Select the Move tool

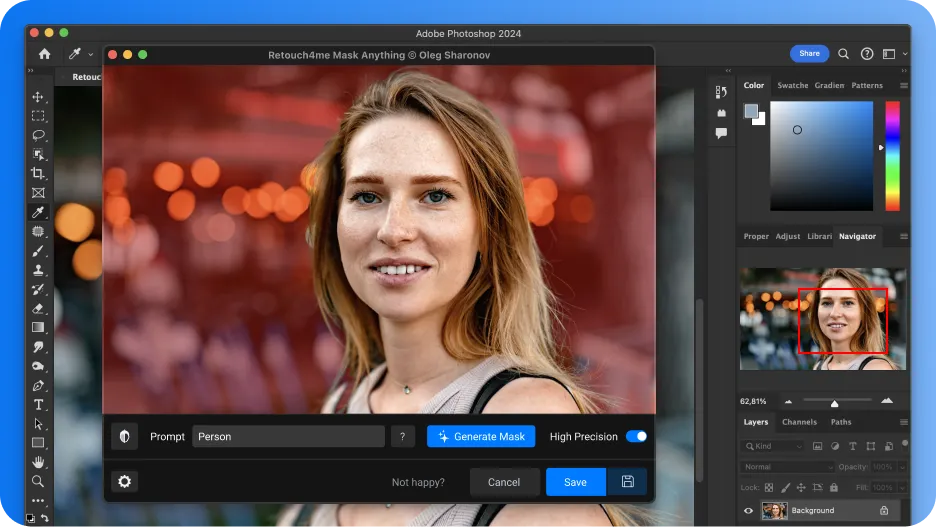point(38,97)
